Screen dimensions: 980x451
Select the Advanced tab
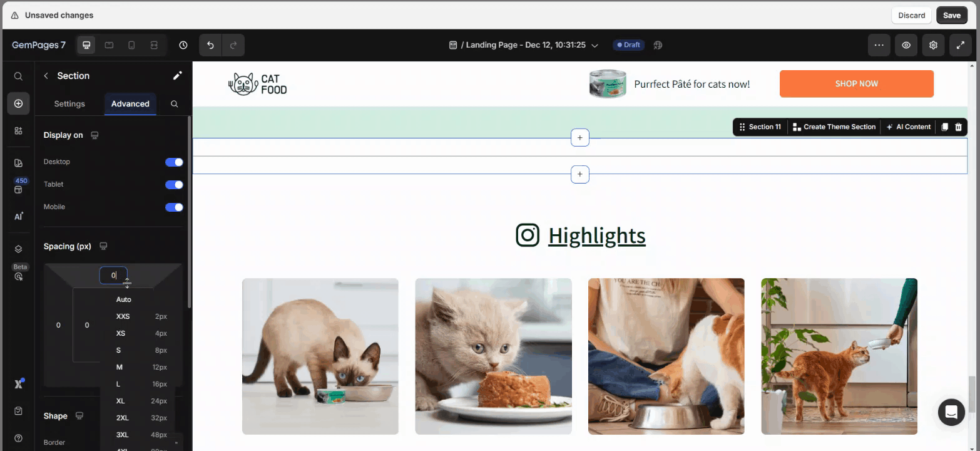pos(130,104)
